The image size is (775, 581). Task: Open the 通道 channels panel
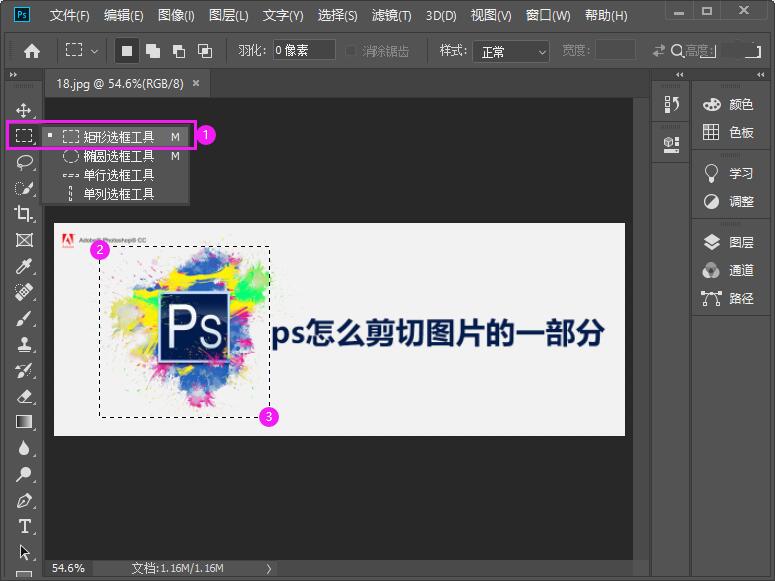point(728,270)
